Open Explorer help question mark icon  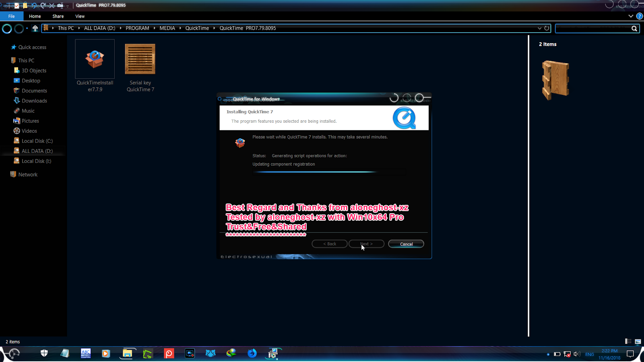click(x=639, y=16)
